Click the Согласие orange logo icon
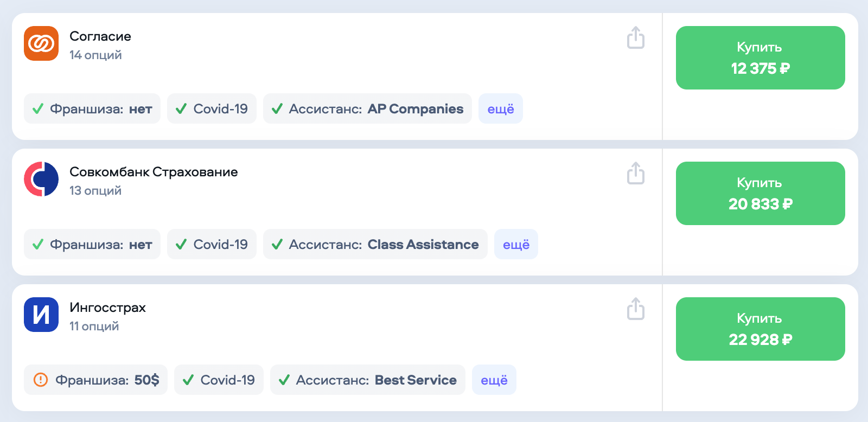 (41, 43)
